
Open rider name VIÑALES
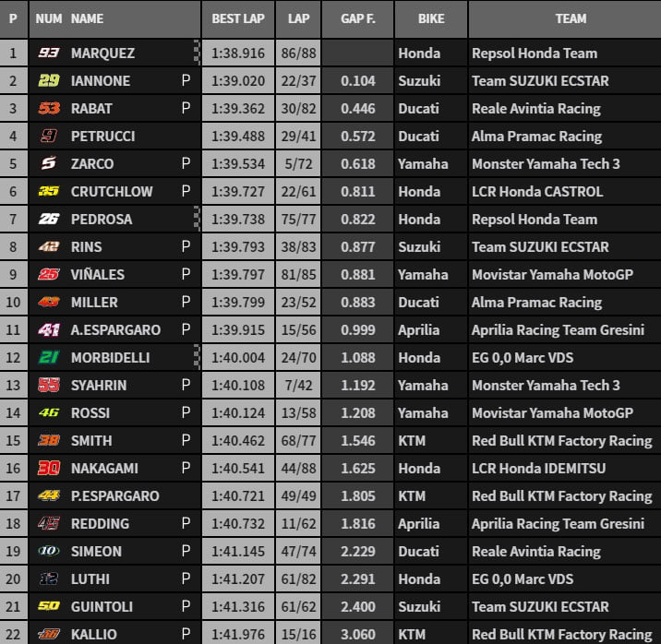[97, 274]
